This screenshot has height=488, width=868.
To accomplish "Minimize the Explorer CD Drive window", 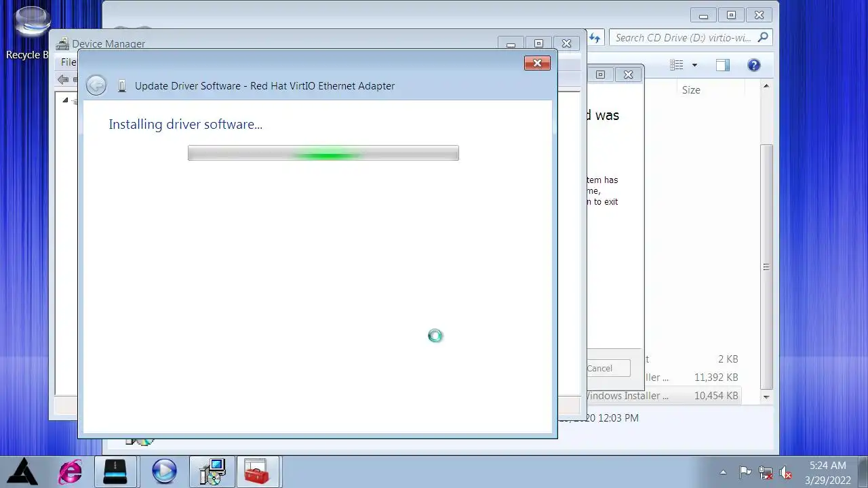I will 704,15.
